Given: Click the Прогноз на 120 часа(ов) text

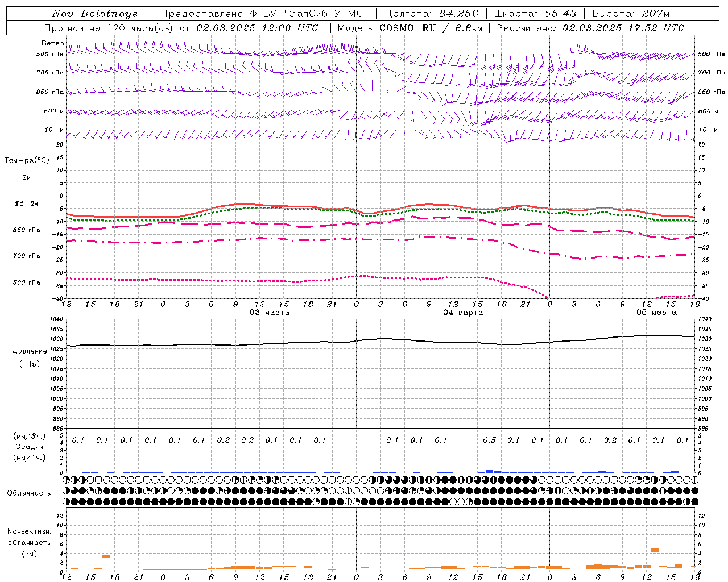Looking at the screenshot, I should point(109,28).
